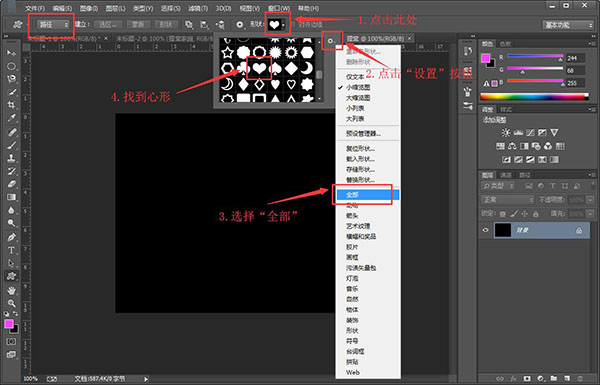The width and height of the screenshot is (600, 385).
Task: Open the 路径 tool mode dropdown
Action: (x=53, y=24)
